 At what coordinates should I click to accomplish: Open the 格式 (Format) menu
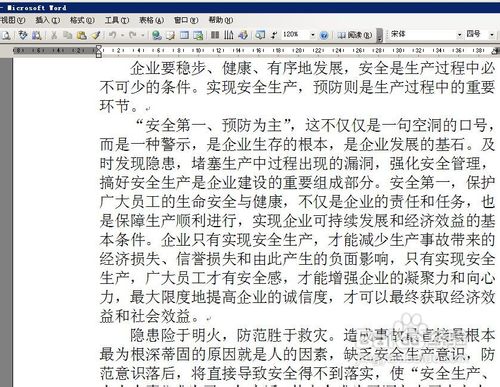pos(82,20)
